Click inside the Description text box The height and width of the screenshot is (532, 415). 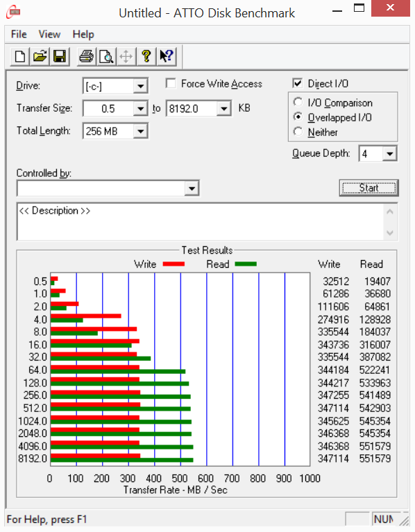pyautogui.click(x=200, y=222)
